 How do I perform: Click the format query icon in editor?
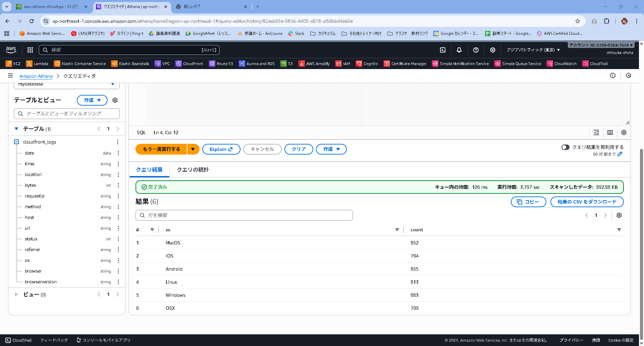(x=596, y=132)
